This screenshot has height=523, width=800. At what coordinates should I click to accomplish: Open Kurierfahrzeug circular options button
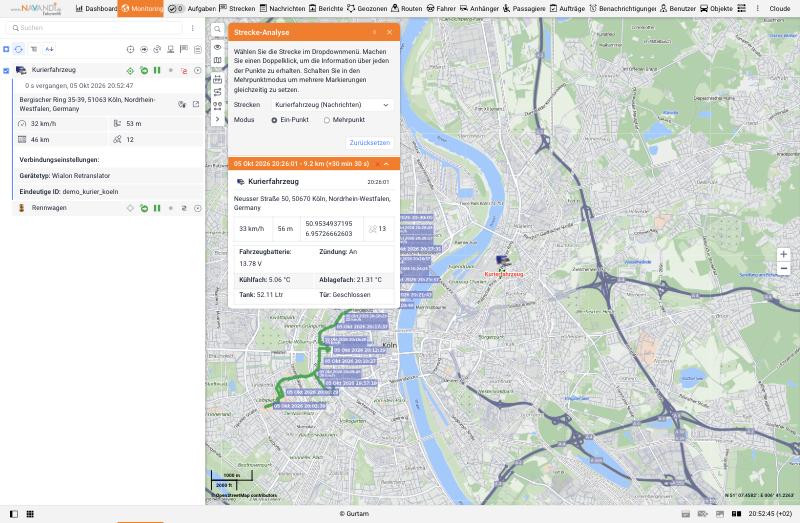coord(197,71)
